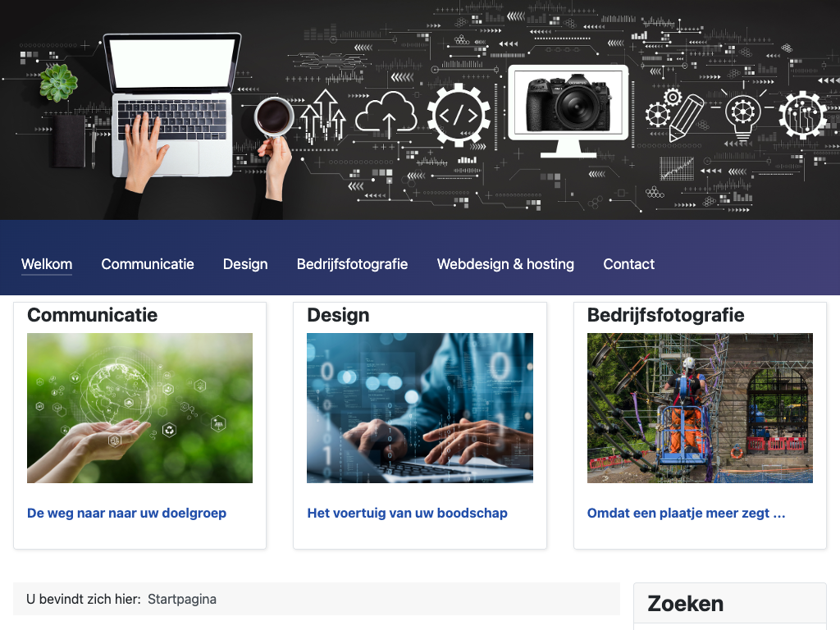
Task: Click the green globe Communicatie thumbnail
Action: coord(139,409)
